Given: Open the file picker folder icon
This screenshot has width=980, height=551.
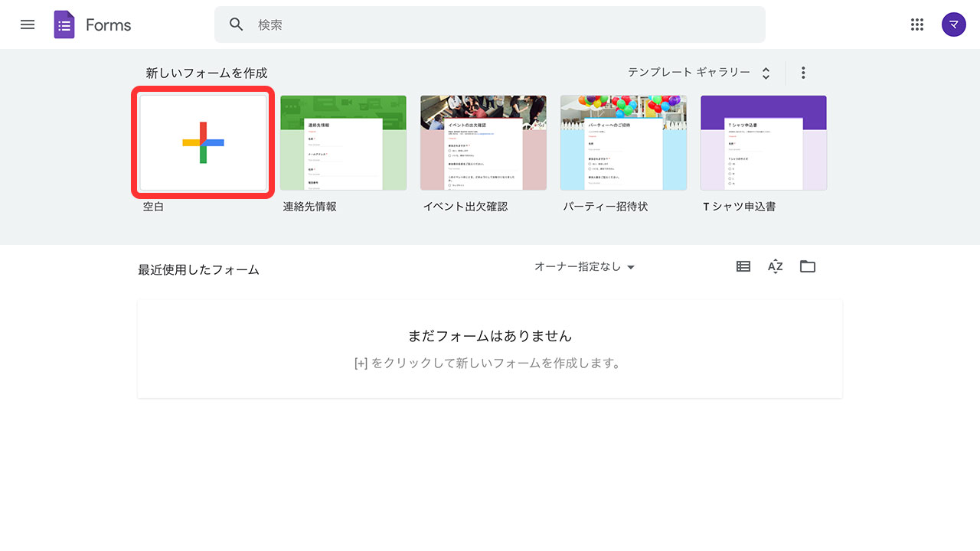Looking at the screenshot, I should [x=808, y=266].
